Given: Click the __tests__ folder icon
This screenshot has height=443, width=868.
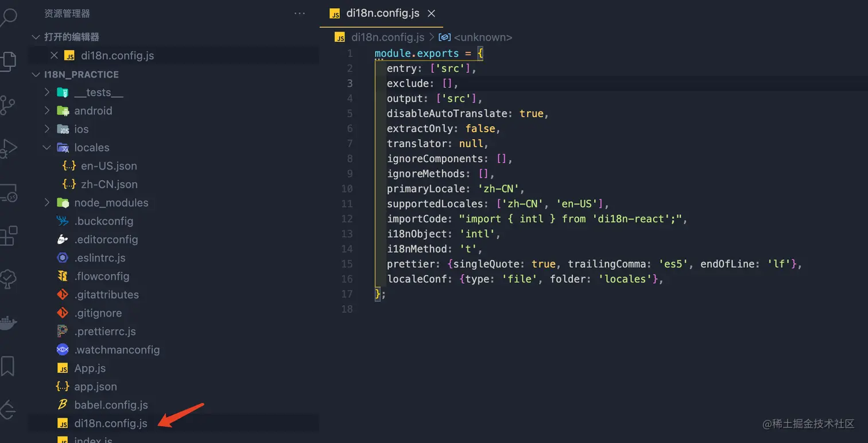Looking at the screenshot, I should tap(63, 93).
